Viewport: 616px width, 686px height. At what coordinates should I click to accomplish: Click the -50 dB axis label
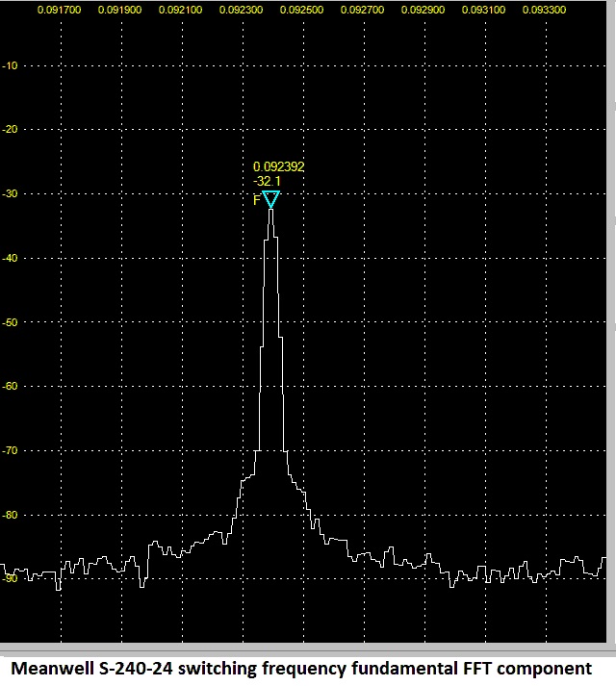click(x=10, y=322)
